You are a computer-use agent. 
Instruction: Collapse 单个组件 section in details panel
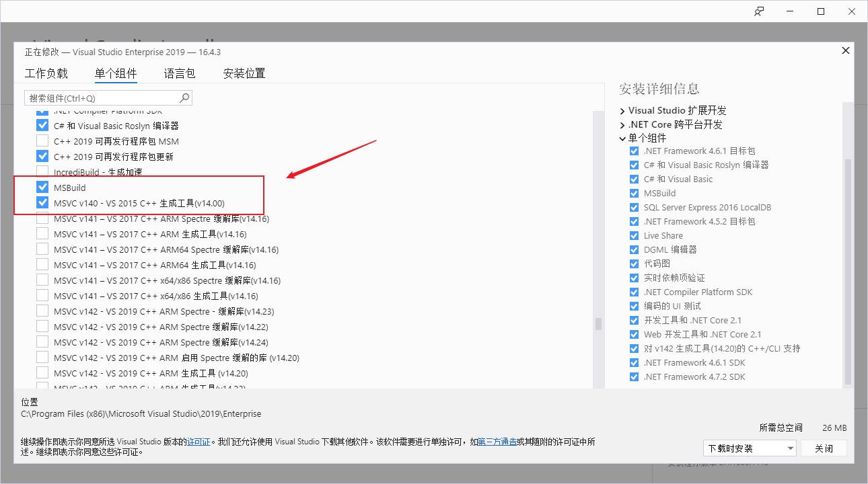click(622, 138)
